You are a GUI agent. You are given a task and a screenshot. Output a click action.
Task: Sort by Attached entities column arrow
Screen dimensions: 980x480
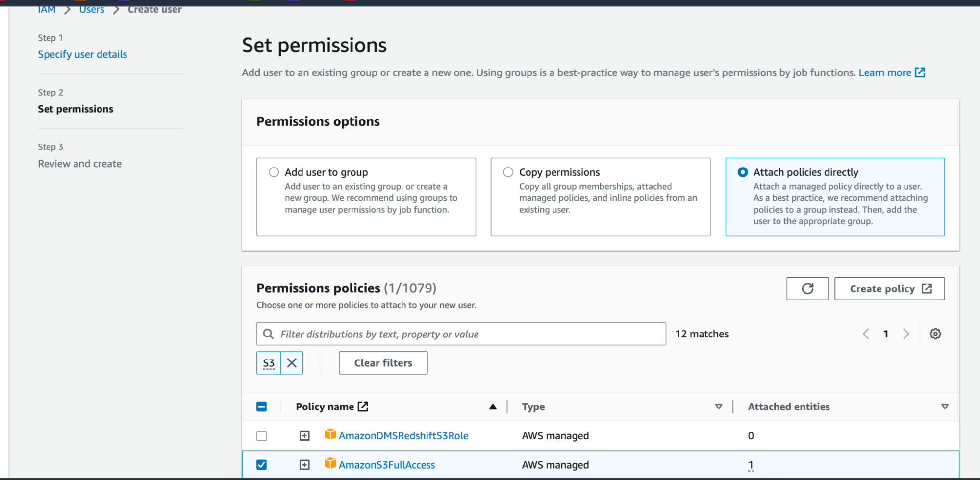click(x=945, y=407)
